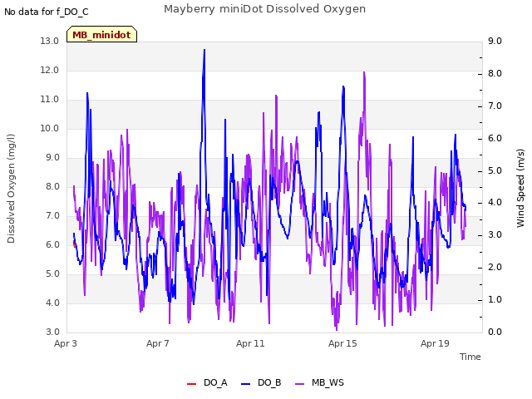
Task: Click the left axis 4.0 mg/l value
Action: click(52, 303)
